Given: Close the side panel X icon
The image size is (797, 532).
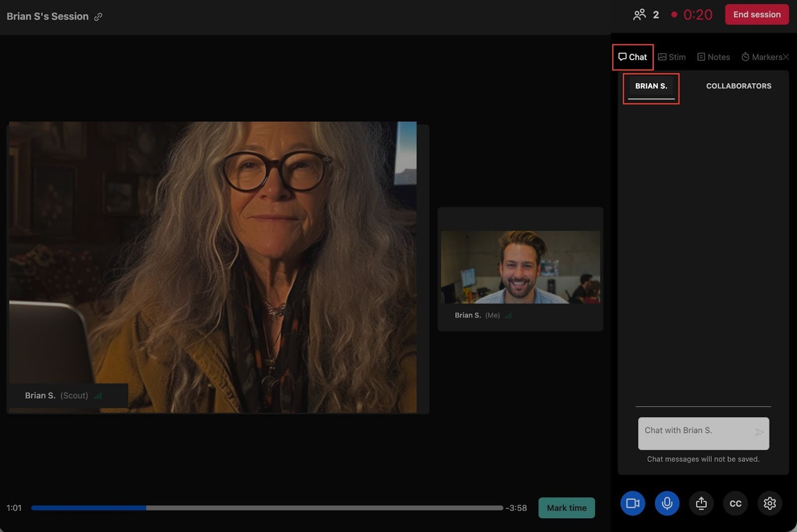Looking at the screenshot, I should pos(786,57).
